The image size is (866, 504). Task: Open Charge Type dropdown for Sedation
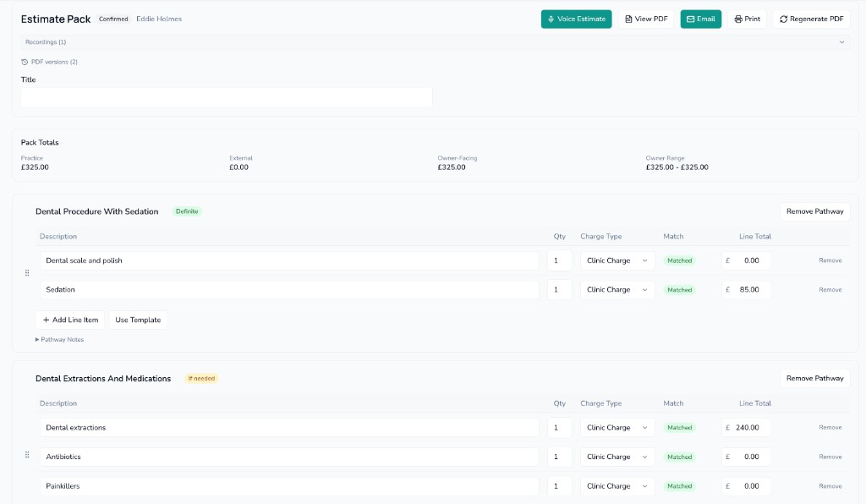tap(617, 290)
